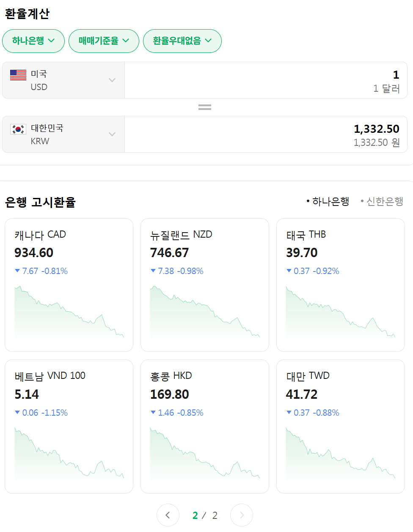The width and height of the screenshot is (413, 532).
Task: Click the 태국 THB trend chart
Action: click(x=341, y=313)
